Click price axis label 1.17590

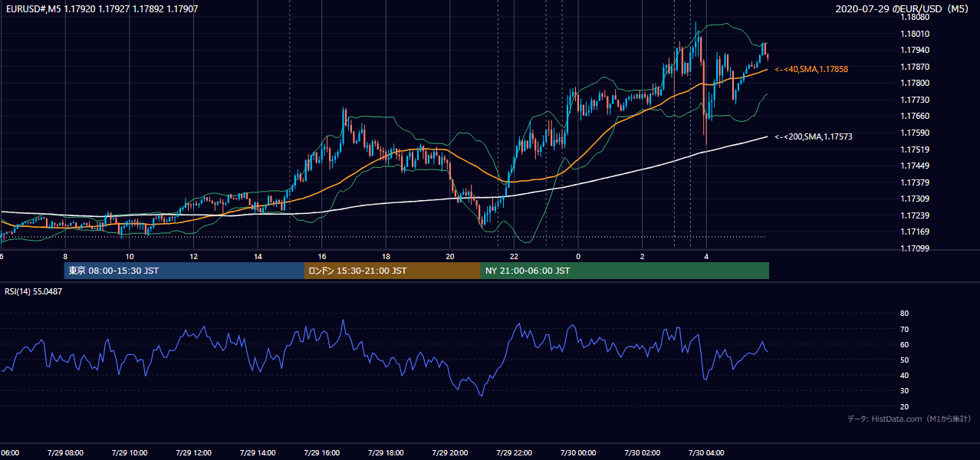coord(915,133)
